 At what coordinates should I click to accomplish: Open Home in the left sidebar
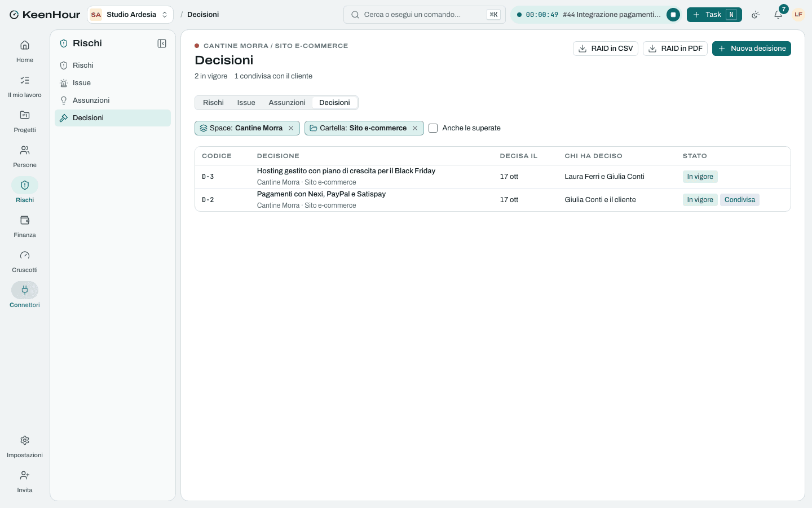[25, 51]
